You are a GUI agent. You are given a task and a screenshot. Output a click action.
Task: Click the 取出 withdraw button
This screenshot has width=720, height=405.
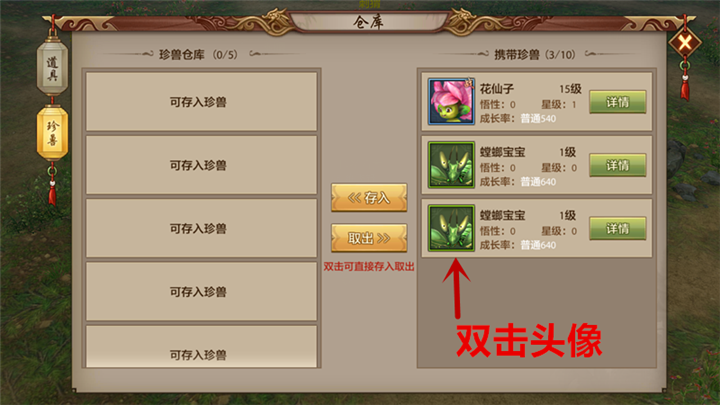[x=369, y=238]
